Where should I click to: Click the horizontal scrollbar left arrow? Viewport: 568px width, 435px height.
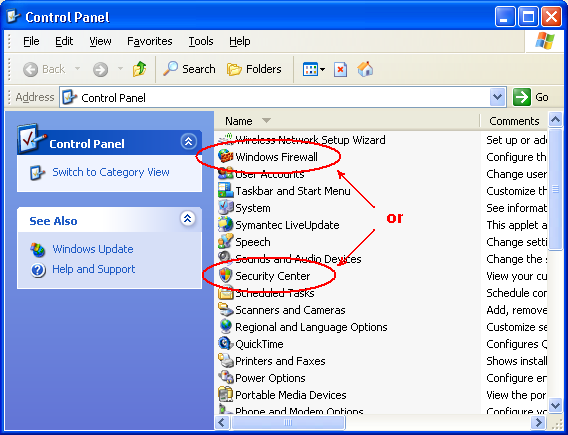click(x=222, y=422)
